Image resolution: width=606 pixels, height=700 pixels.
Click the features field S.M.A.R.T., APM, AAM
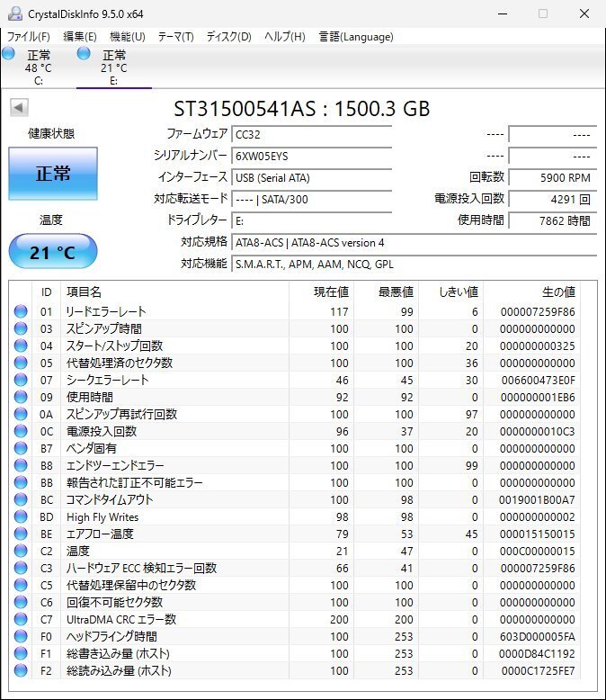[414, 265]
